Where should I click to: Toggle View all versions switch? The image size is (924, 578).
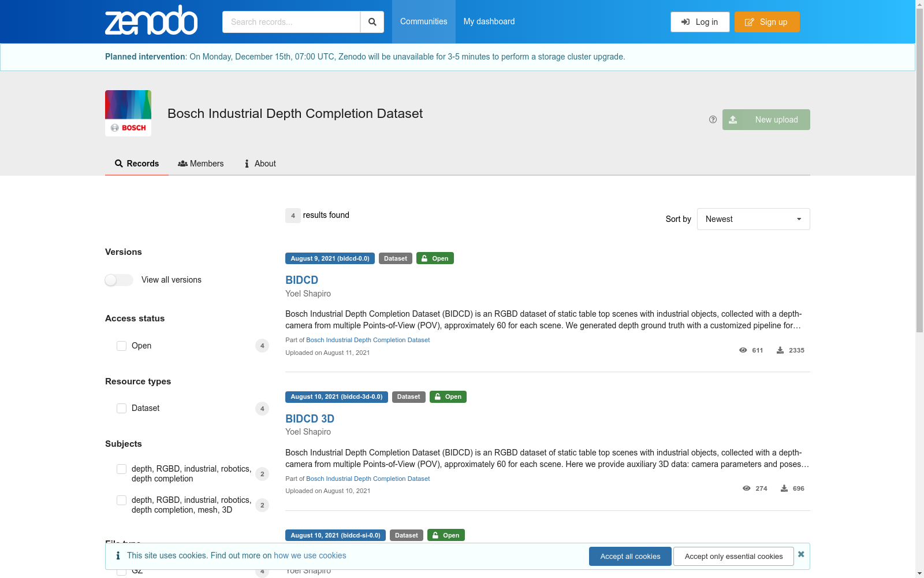[119, 280]
